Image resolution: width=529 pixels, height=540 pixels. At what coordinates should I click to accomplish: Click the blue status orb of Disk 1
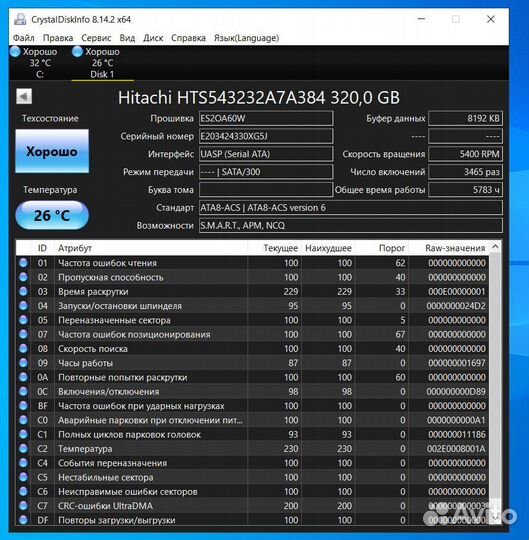pyautogui.click(x=77, y=52)
